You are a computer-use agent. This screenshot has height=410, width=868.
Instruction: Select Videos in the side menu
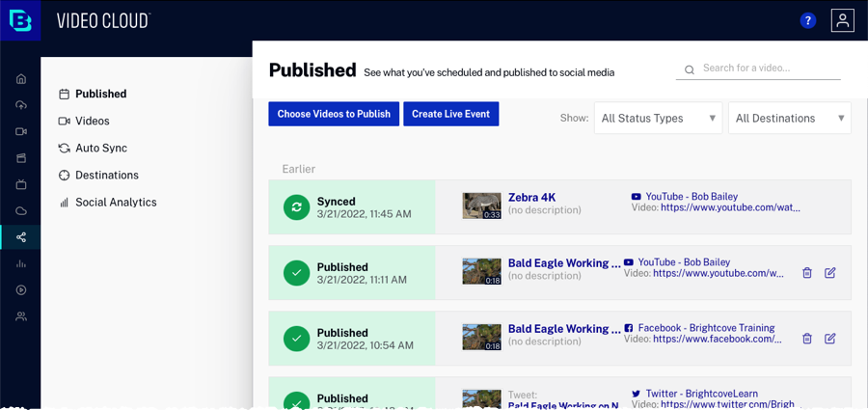point(93,121)
